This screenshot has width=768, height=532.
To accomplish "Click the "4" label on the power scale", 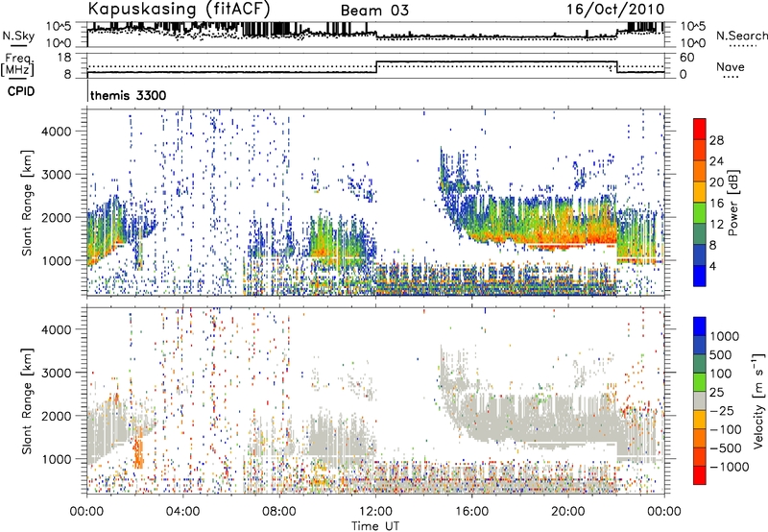I will [713, 266].
